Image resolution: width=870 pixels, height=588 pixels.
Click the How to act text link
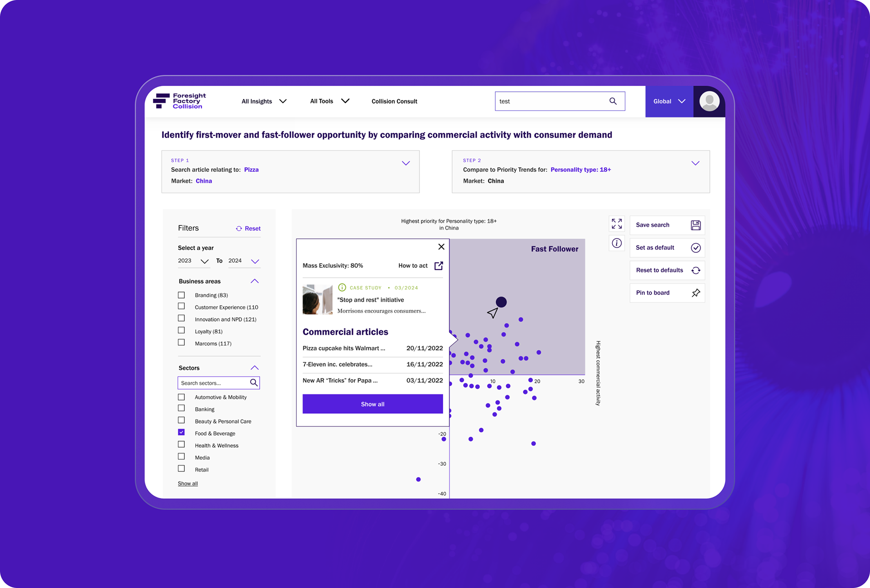[x=413, y=266]
